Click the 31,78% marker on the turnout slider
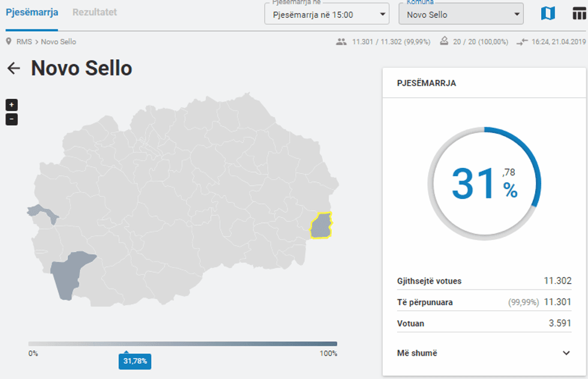 [134, 362]
